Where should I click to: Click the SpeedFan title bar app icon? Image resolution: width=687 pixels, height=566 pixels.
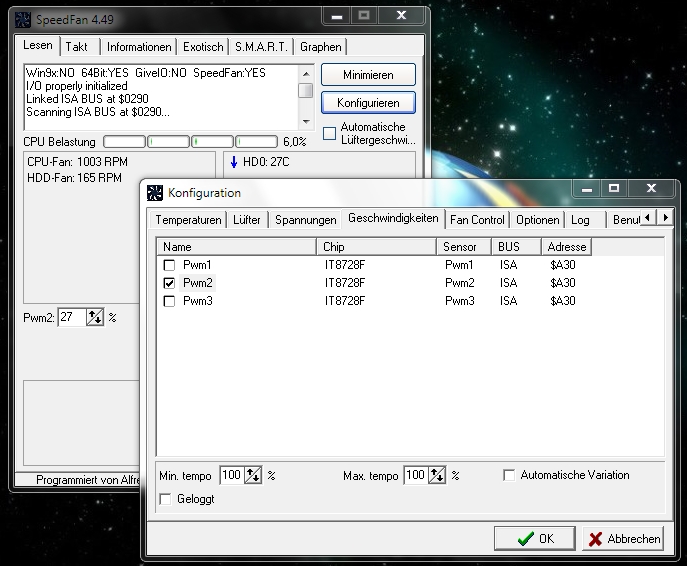(x=23, y=20)
